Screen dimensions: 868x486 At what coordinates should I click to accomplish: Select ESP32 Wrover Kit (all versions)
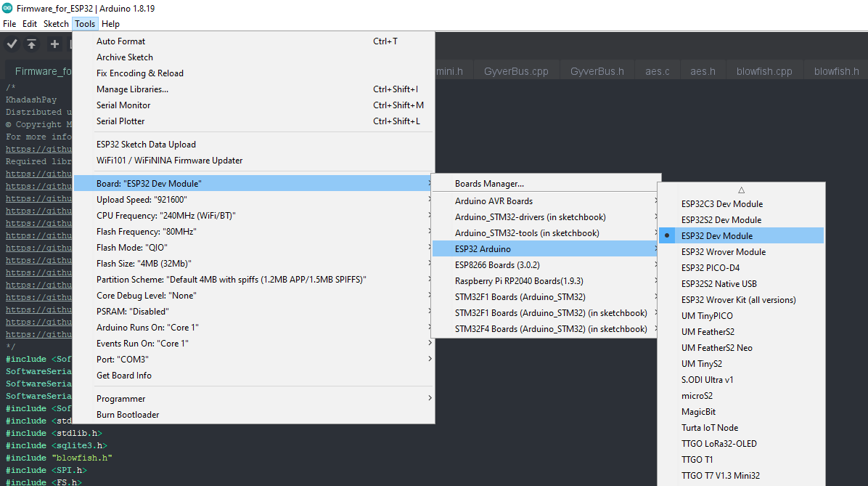point(741,300)
